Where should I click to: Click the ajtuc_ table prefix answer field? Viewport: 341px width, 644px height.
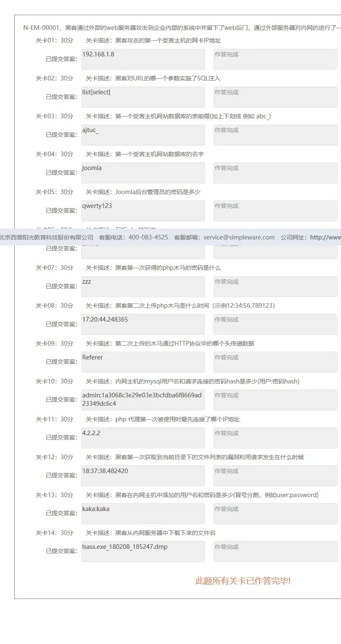[143, 135]
